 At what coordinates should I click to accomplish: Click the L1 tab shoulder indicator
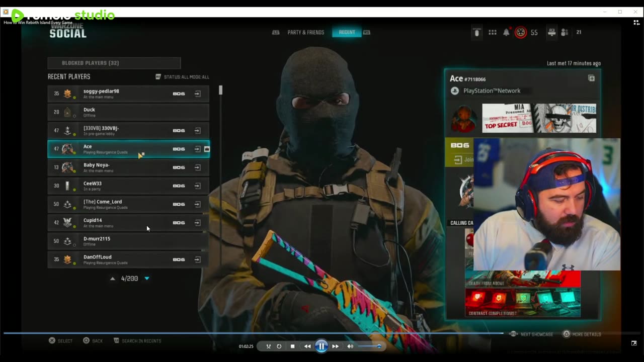click(276, 32)
